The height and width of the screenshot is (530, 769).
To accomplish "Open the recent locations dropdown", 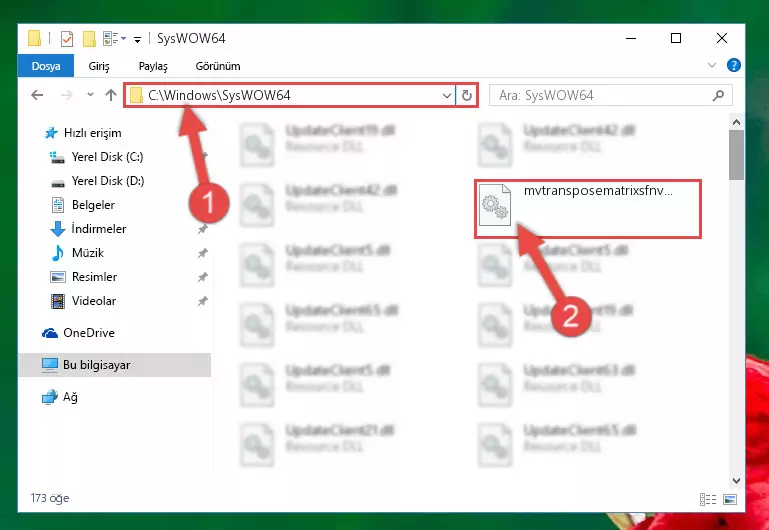I will point(90,95).
